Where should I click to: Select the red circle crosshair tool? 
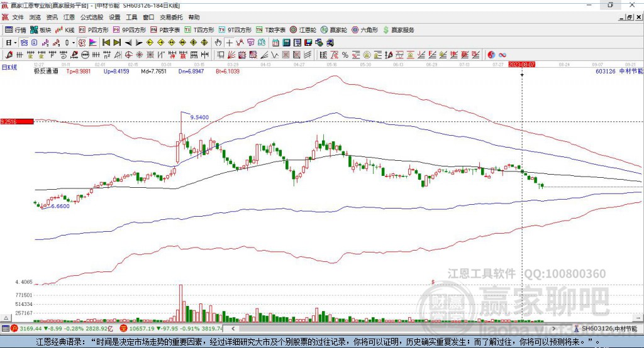pyautogui.click(x=129, y=55)
